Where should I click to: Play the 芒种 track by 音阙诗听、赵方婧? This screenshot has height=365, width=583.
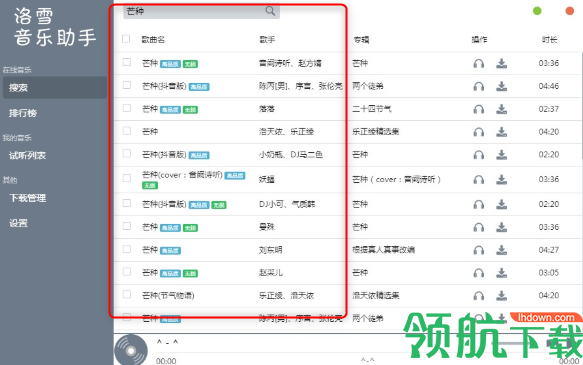pos(479,64)
